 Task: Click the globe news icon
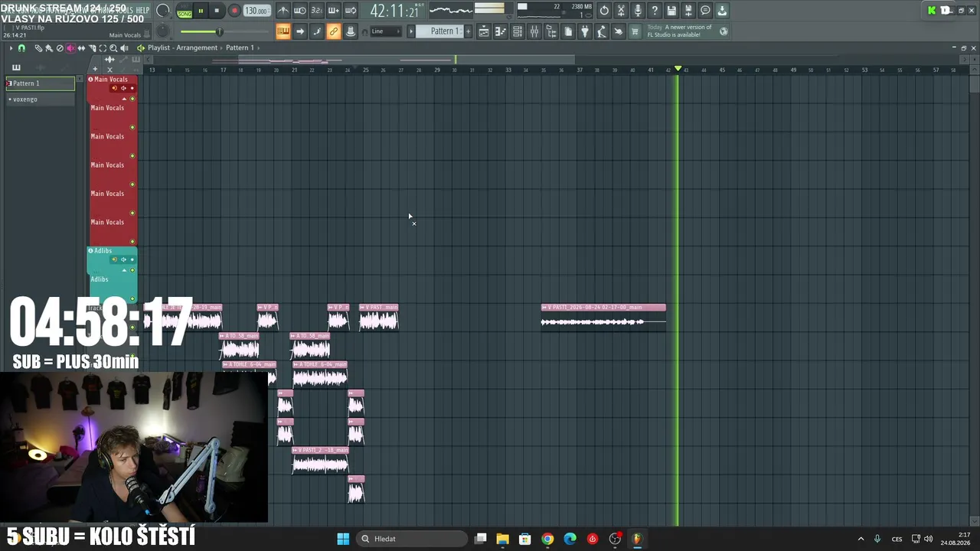click(724, 31)
